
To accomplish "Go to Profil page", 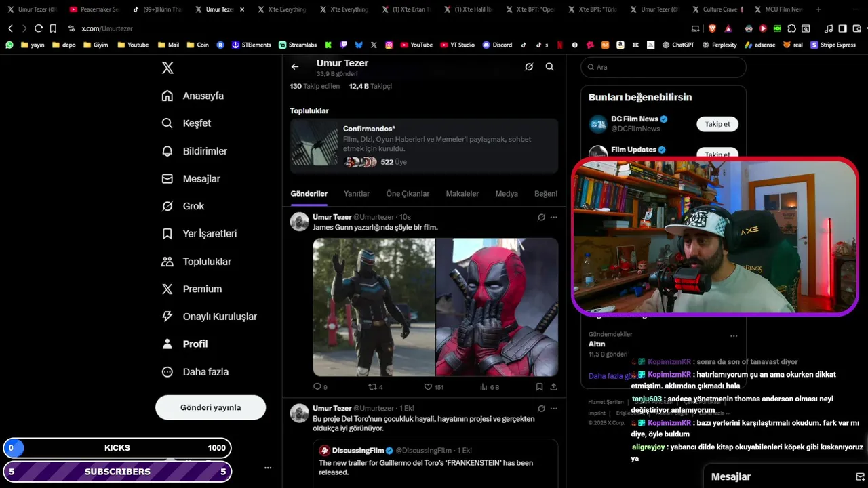I will 184,344.
